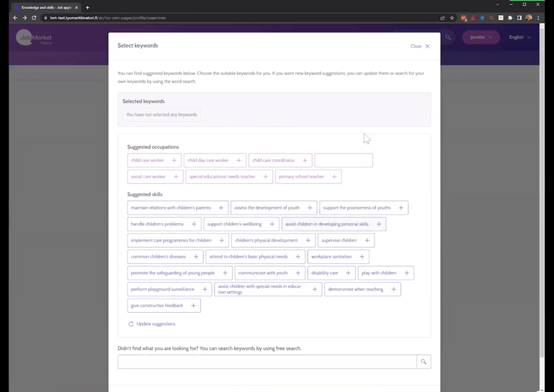This screenshot has width=554, height=392.
Task: Add special educational needs teacher plus icon
Action: click(x=266, y=177)
